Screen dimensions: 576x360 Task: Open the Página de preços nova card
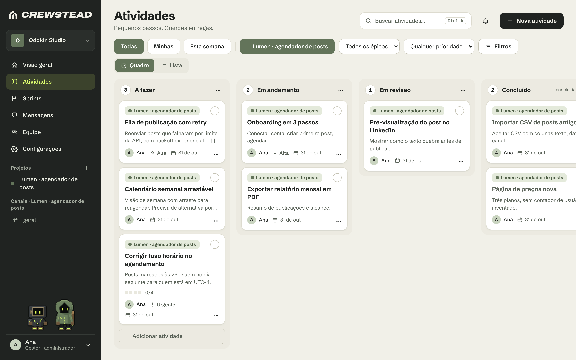[x=531, y=199]
